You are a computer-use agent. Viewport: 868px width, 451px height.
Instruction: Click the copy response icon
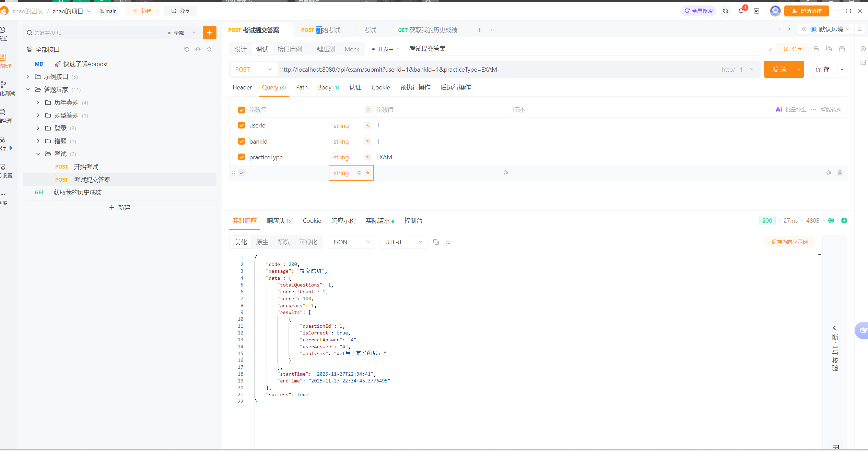tap(436, 242)
